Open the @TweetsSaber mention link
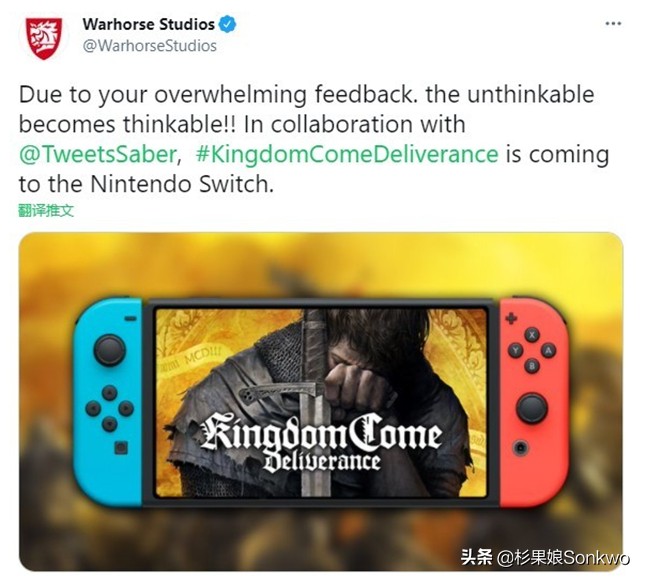Viewport: 645px width, 581px height. [x=98, y=155]
